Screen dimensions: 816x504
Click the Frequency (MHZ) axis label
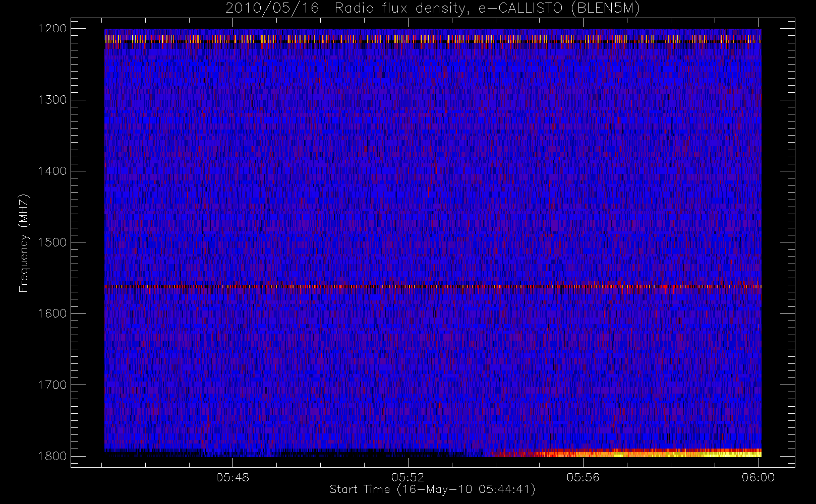point(24,243)
